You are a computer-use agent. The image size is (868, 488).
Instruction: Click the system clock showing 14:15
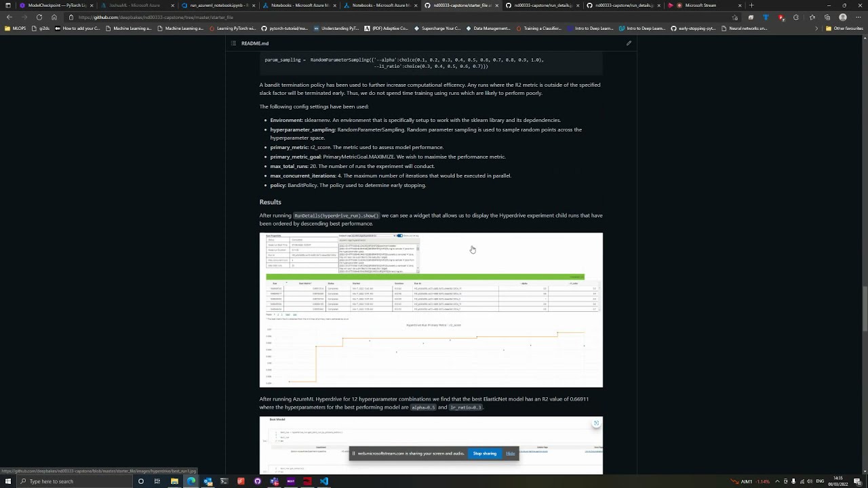pyautogui.click(x=839, y=481)
